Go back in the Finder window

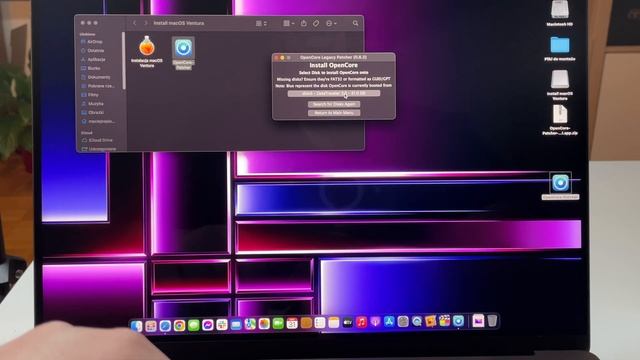135,23
